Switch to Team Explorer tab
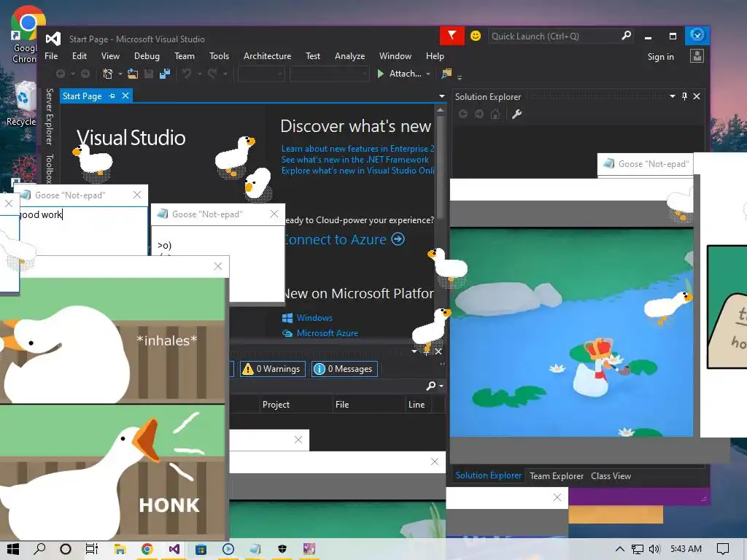This screenshot has width=747, height=560. 557,475
